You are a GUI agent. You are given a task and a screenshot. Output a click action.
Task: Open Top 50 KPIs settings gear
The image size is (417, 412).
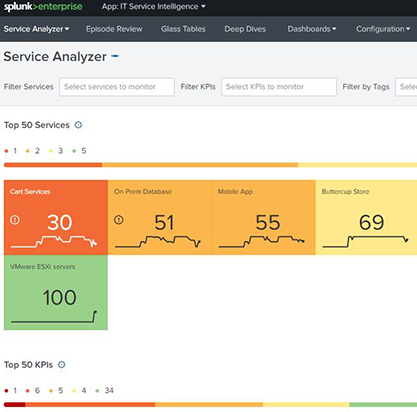point(62,365)
